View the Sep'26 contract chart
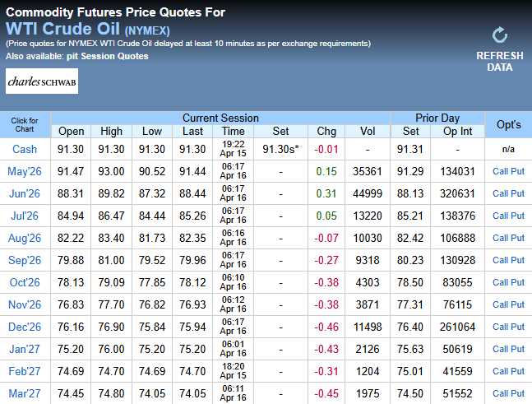Image resolution: width=532 pixels, height=404 pixels. pos(25,260)
